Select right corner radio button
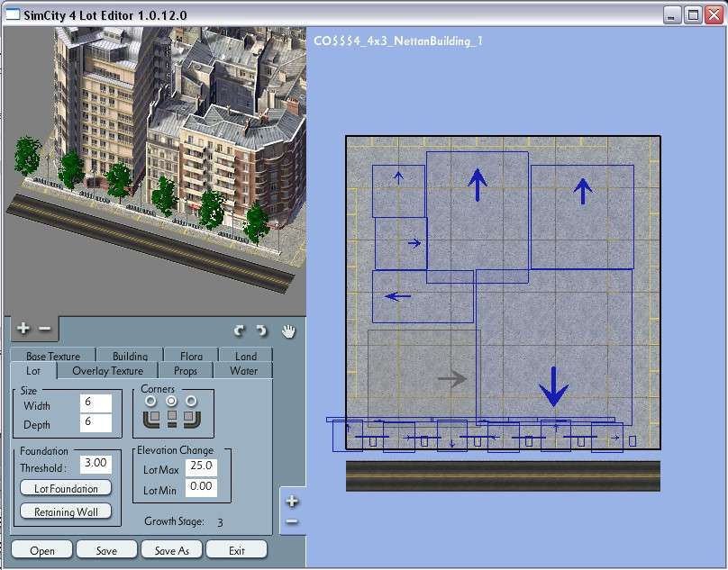Image resolution: width=728 pixels, height=570 pixels. point(191,401)
